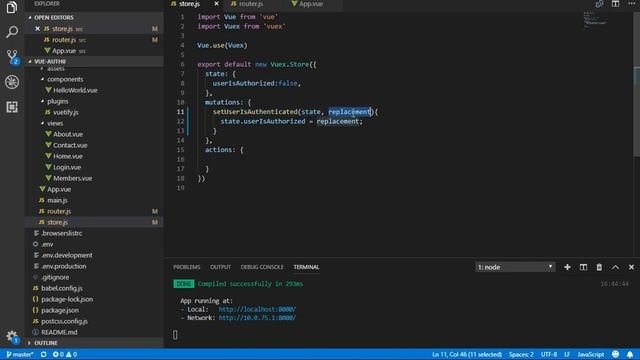The height and width of the screenshot is (360, 640).
Task: Select the store.js editor tab
Action: [189, 4]
